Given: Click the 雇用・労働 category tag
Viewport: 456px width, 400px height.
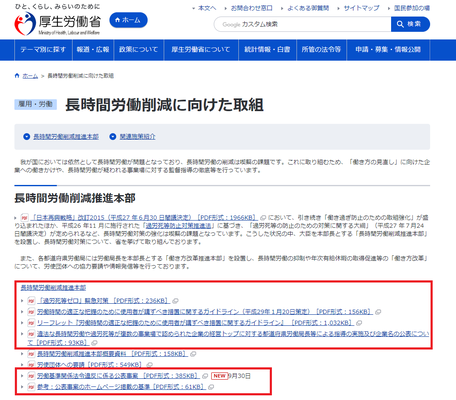Looking at the screenshot, I should click(x=35, y=104).
